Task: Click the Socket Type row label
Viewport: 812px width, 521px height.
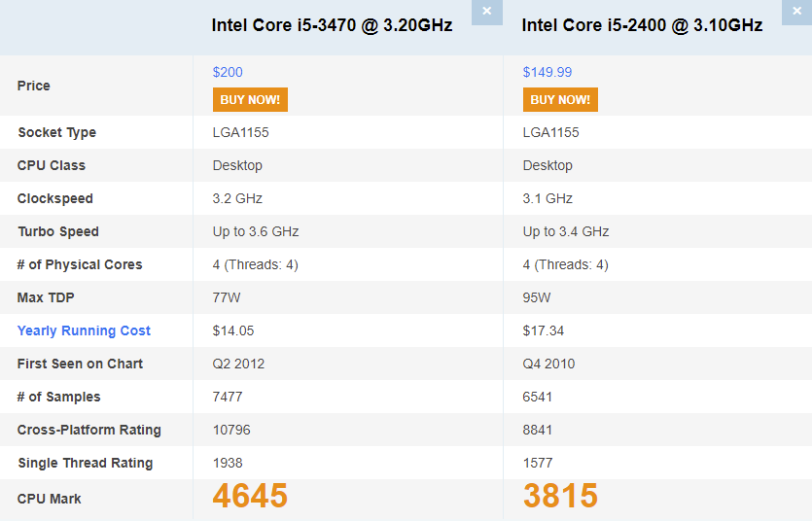Action: click(x=57, y=132)
